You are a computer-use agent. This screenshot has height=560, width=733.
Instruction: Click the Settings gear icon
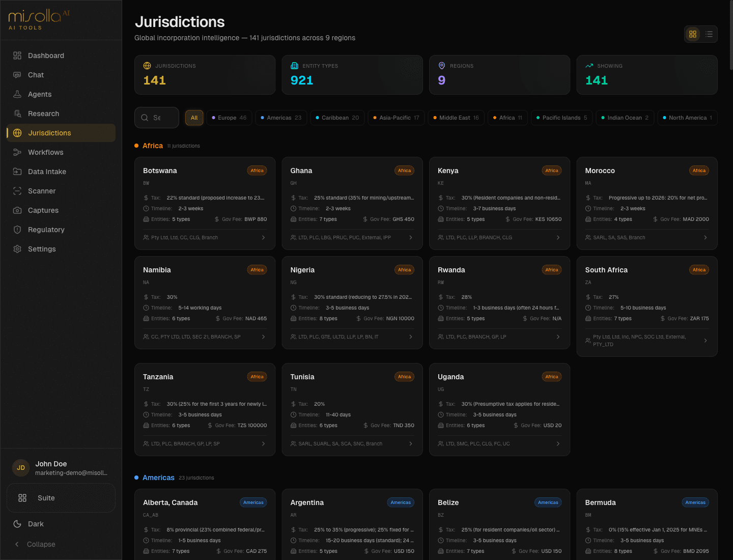pos(17,249)
